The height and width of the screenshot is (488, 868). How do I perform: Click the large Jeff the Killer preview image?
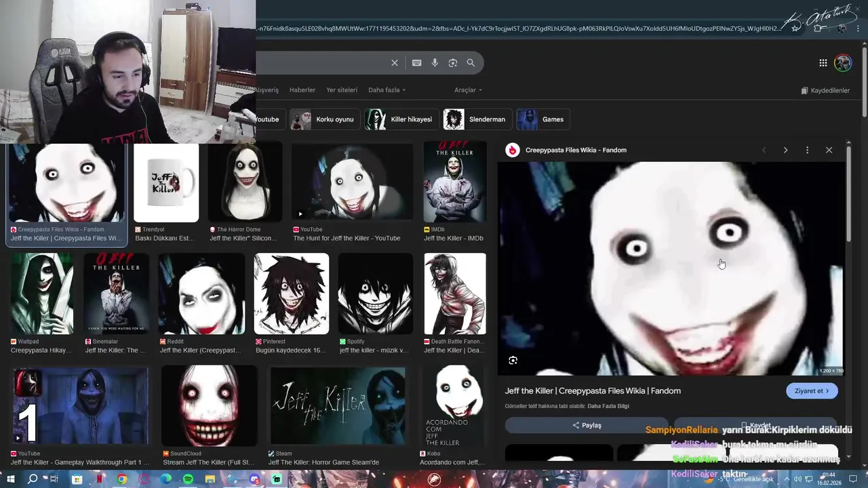coord(671,268)
